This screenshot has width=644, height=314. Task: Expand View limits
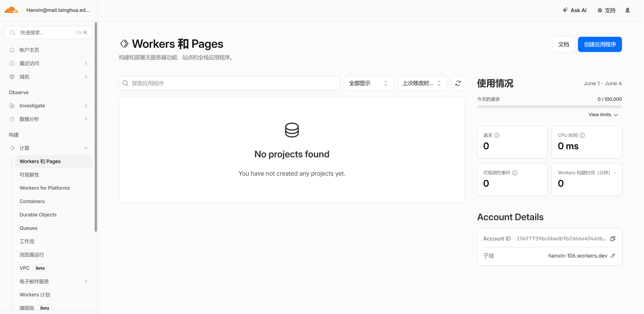[603, 115]
